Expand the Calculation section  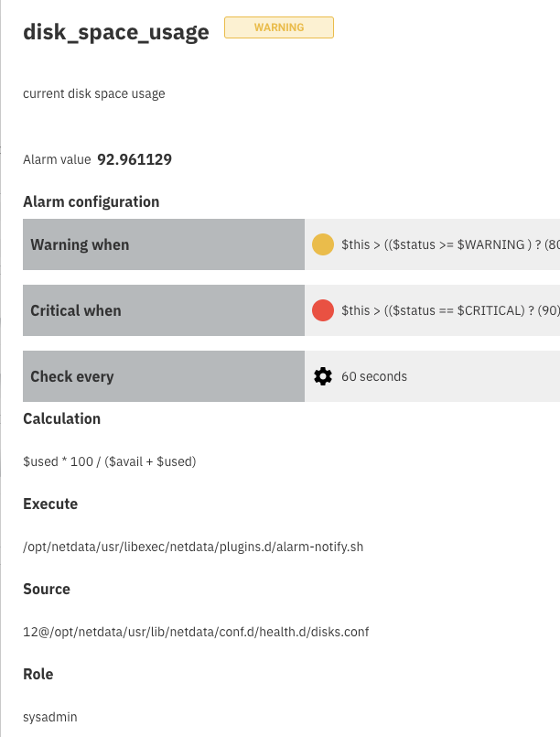point(61,418)
